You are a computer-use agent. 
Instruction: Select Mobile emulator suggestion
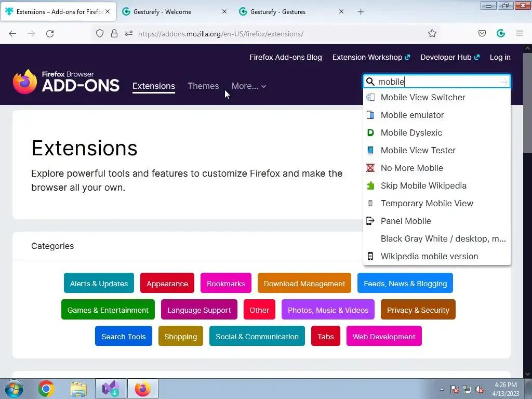[436, 115]
